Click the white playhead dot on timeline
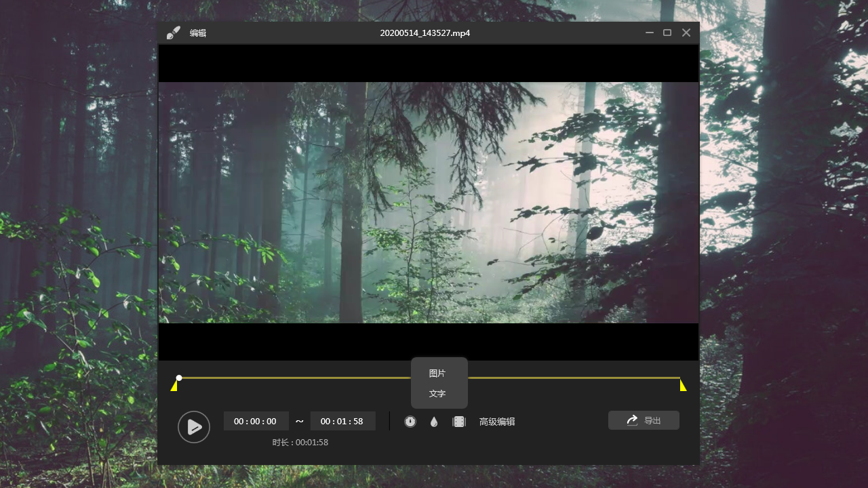The image size is (868, 488). 179,378
